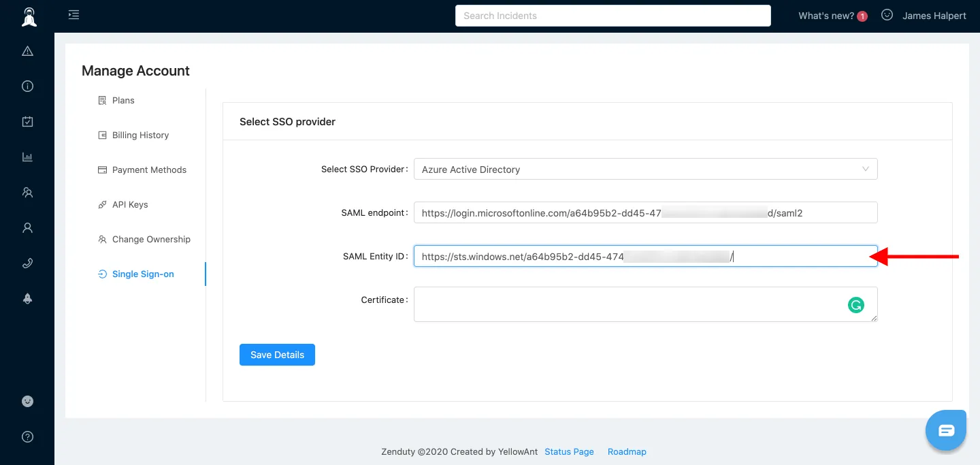Open the Roadmap link
980x465 pixels.
627,451
